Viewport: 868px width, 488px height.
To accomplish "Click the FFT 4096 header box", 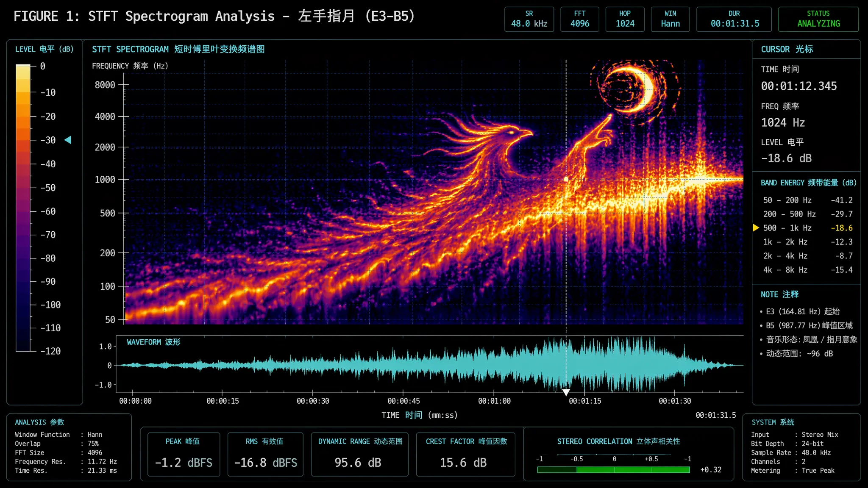I will point(580,19).
